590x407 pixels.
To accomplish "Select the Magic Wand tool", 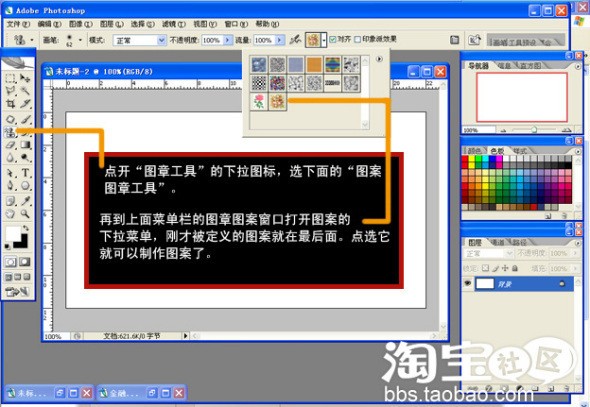I will click(x=25, y=91).
